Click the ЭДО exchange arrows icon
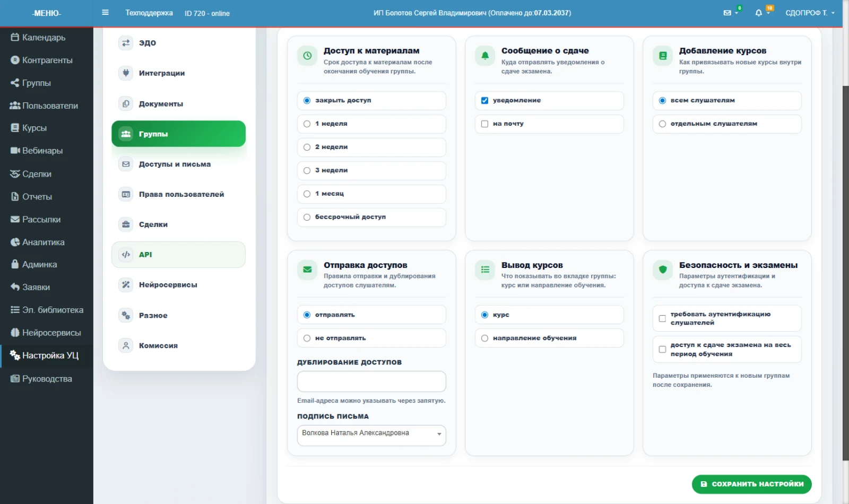 point(126,43)
